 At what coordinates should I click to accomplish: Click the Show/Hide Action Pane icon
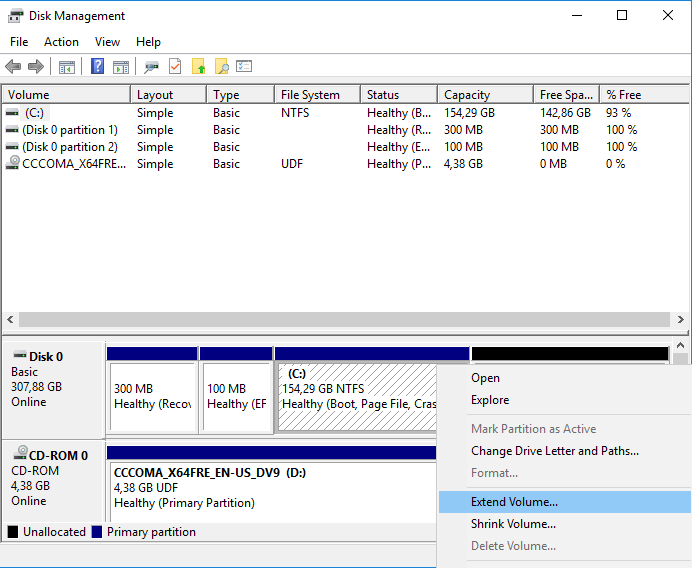[x=120, y=67]
